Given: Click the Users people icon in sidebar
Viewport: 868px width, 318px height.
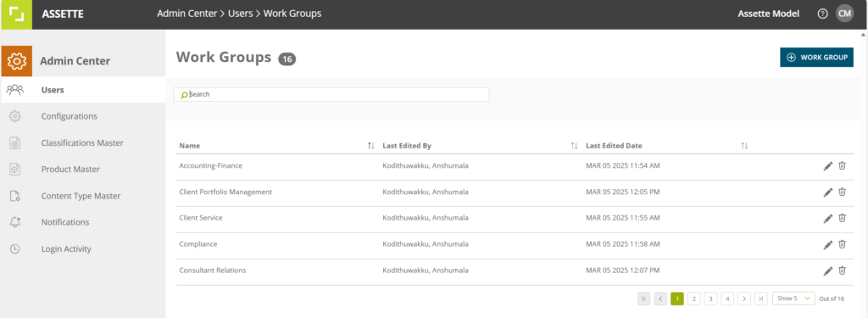Looking at the screenshot, I should (x=15, y=89).
